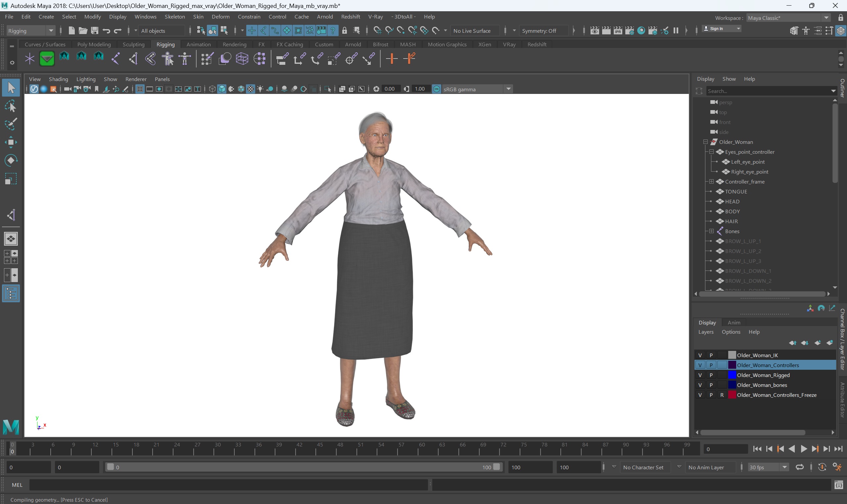Toggle visibility V for Older_Woman_Rigged layer
847x504 pixels.
pyautogui.click(x=700, y=375)
